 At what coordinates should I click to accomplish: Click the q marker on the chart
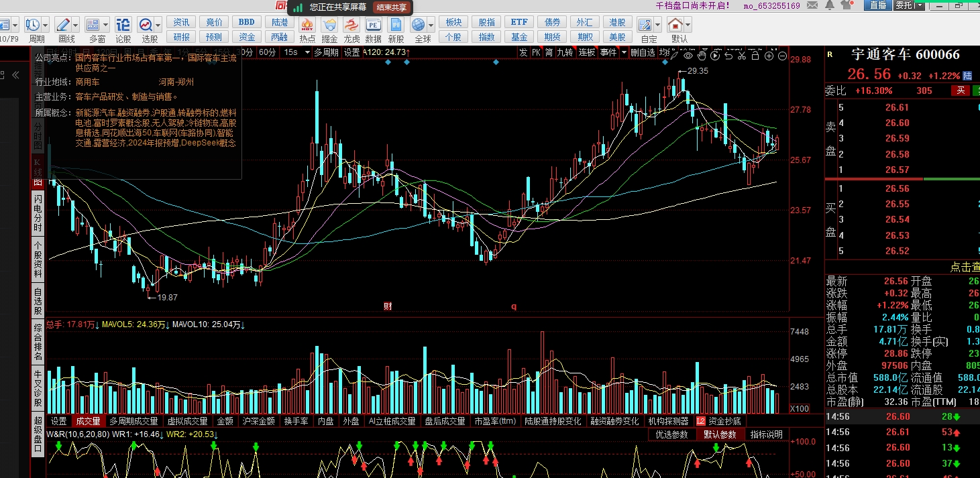[514, 306]
